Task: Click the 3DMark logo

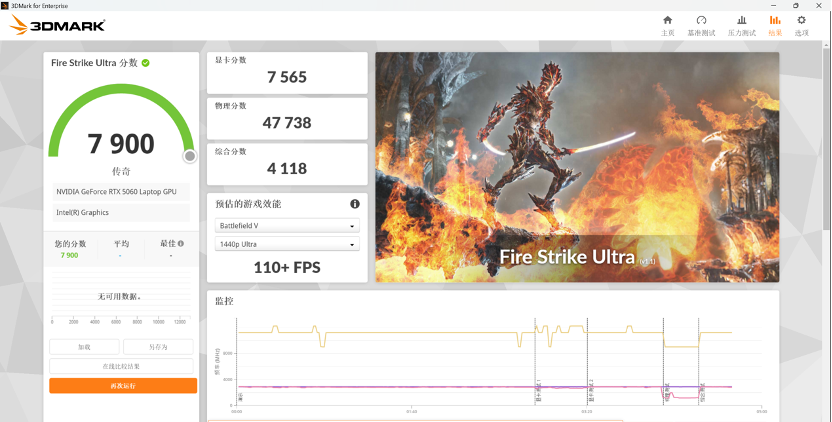Action: click(57, 25)
